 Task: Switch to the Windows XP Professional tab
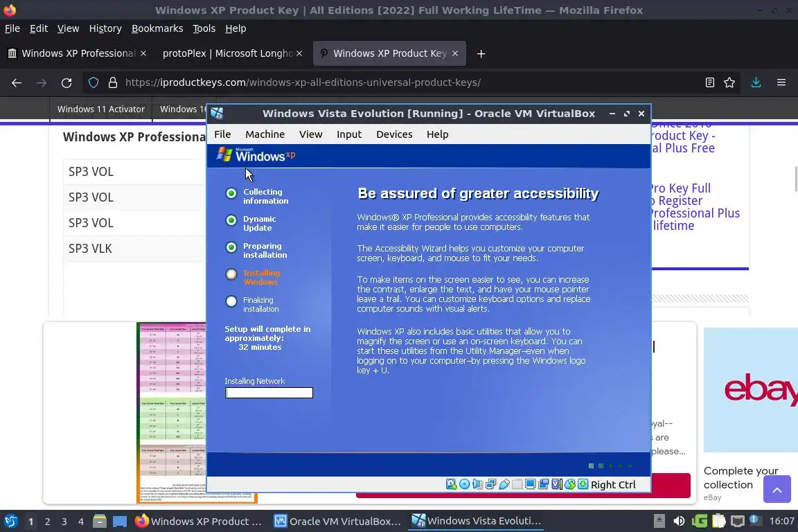[76, 53]
